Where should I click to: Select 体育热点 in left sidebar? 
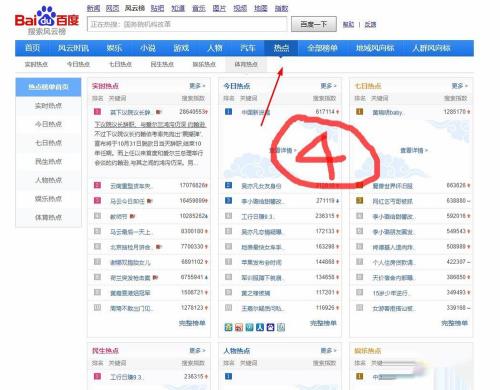coord(48,217)
